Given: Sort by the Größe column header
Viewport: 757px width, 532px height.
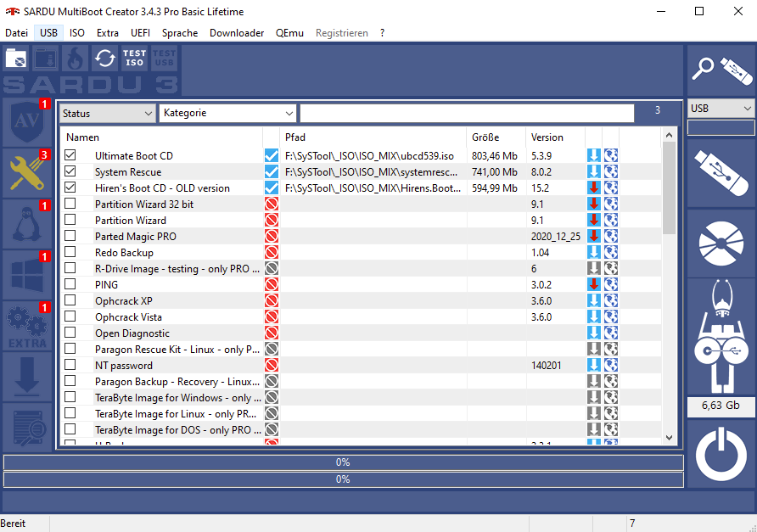Looking at the screenshot, I should click(496, 137).
